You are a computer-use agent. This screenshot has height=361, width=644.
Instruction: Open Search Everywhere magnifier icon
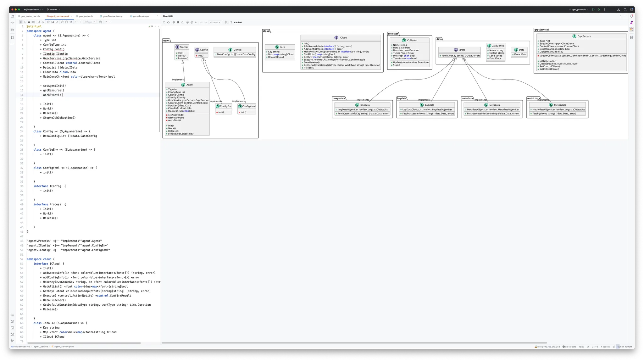(x=625, y=9)
